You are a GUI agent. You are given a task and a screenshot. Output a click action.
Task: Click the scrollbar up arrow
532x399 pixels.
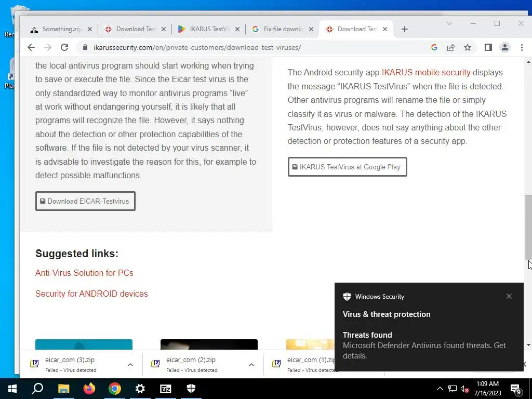528,62
